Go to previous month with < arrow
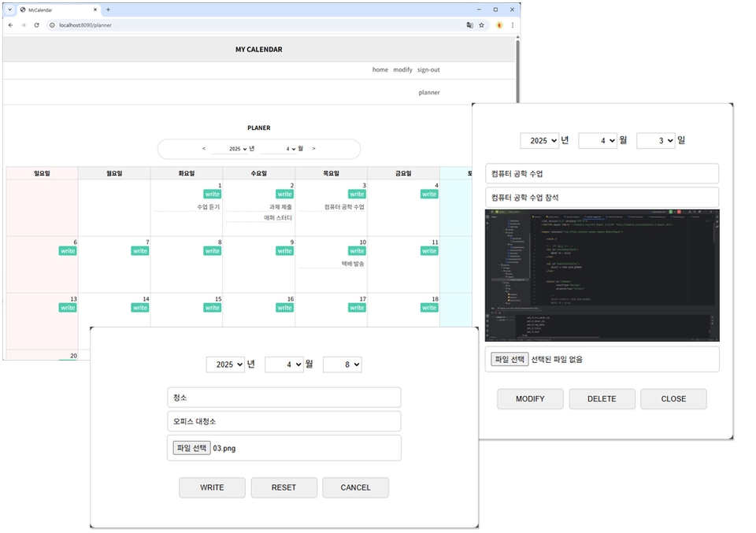Image resolution: width=756 pixels, height=533 pixels. click(204, 149)
